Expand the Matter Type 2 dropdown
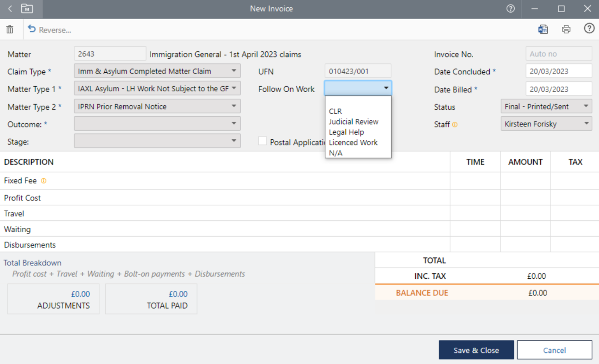The height and width of the screenshot is (364, 599). pos(234,106)
